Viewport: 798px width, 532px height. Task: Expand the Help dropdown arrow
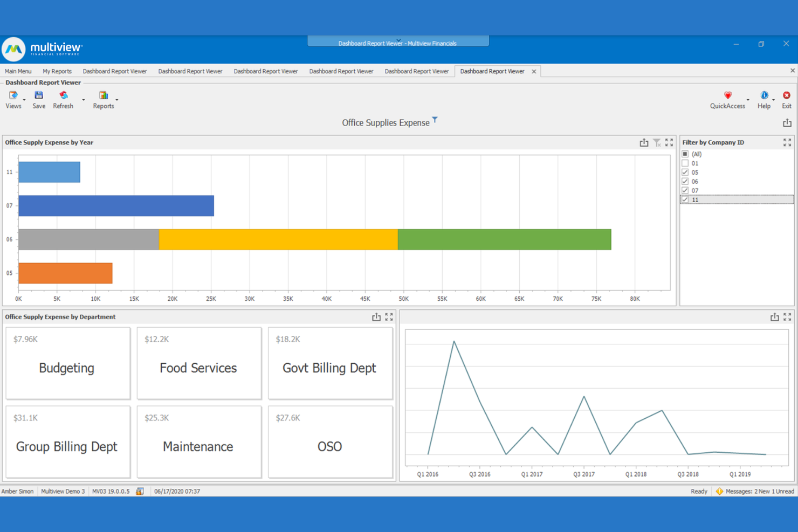pos(774,100)
